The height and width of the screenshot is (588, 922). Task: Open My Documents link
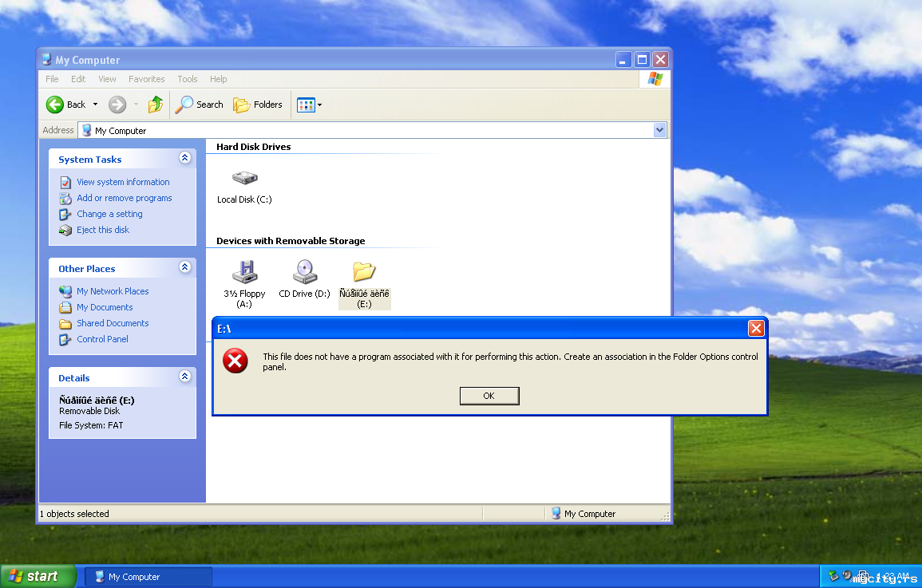[x=105, y=307]
